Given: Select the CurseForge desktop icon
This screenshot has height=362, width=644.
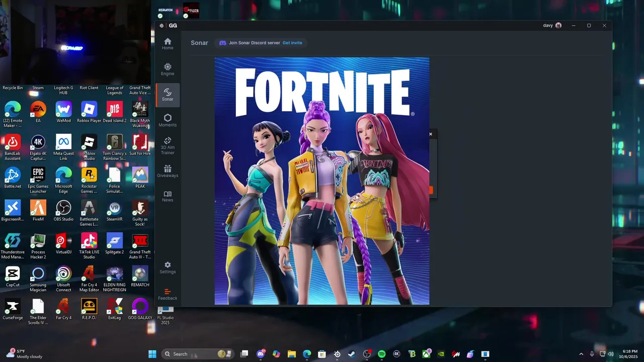Looking at the screenshot, I should [x=13, y=309].
